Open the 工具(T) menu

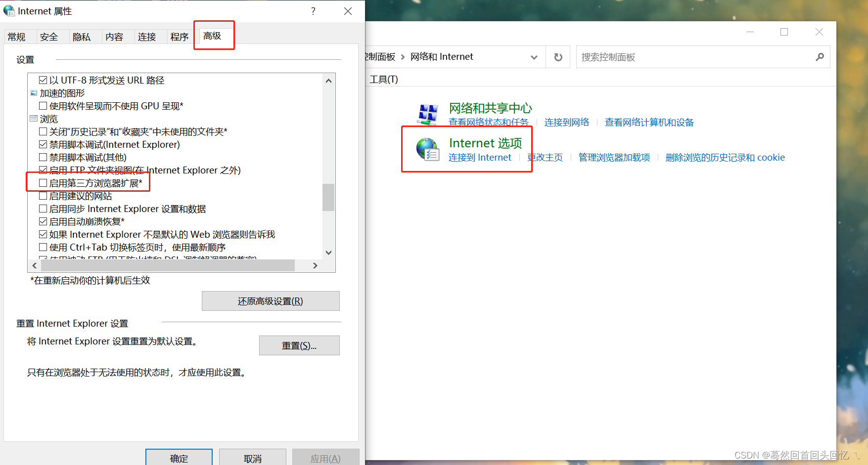click(384, 79)
